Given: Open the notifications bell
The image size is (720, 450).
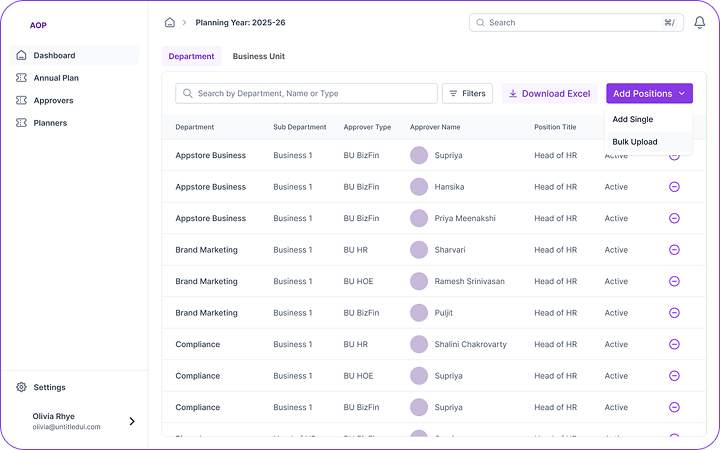Looking at the screenshot, I should [x=699, y=22].
